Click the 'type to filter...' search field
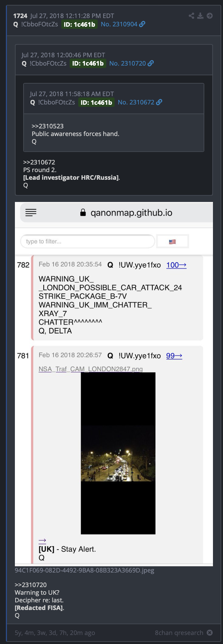 click(88, 241)
